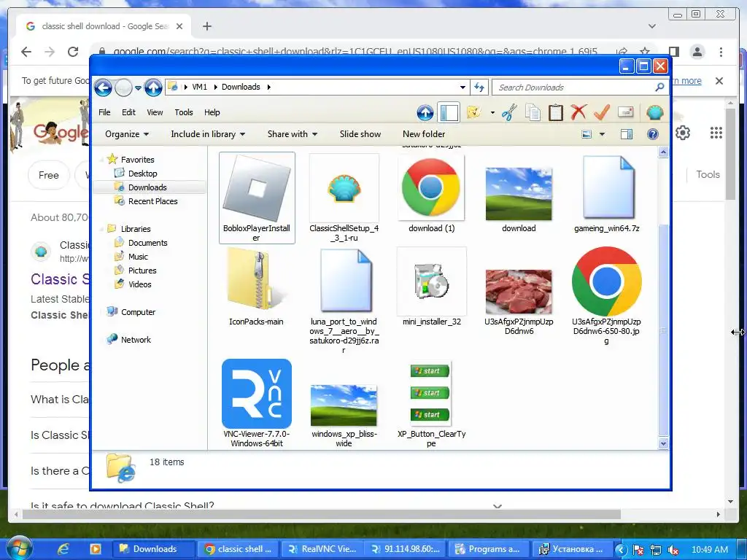747x560 pixels.
Task: Click the blue Help question mark icon
Action: [653, 134]
